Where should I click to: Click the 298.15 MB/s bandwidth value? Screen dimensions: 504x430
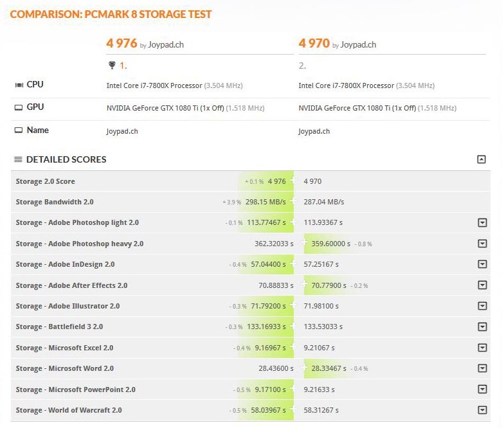pyautogui.click(x=265, y=202)
